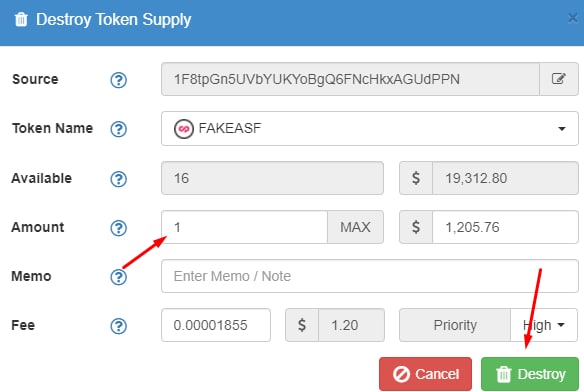Click the trash icon in dialog title
The width and height of the screenshot is (584, 392).
[x=21, y=19]
